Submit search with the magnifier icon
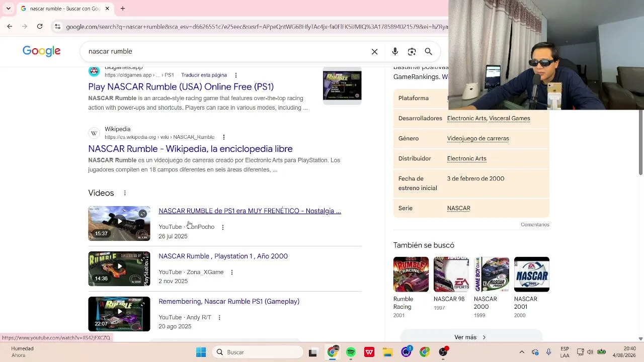The height and width of the screenshot is (362, 644). click(429, 51)
